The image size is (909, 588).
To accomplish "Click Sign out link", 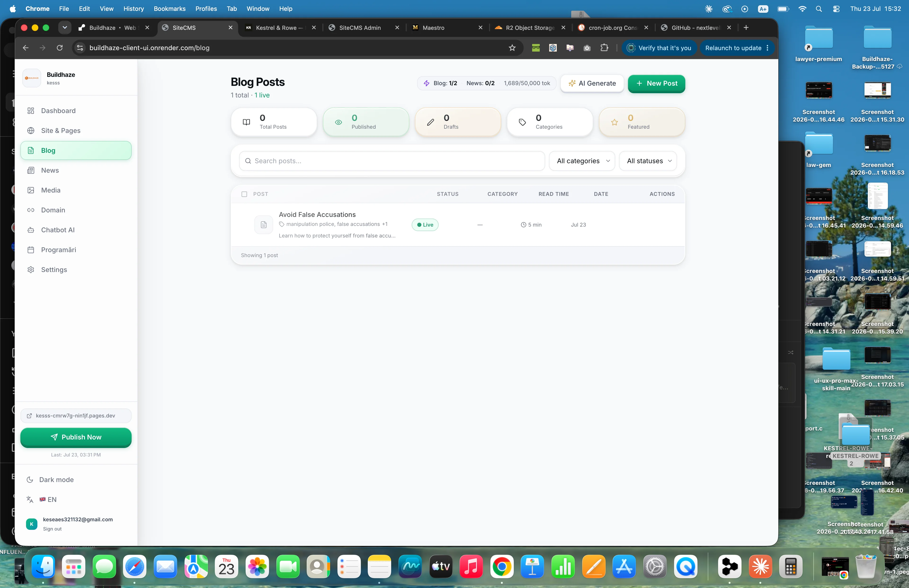I will pyautogui.click(x=52, y=528).
